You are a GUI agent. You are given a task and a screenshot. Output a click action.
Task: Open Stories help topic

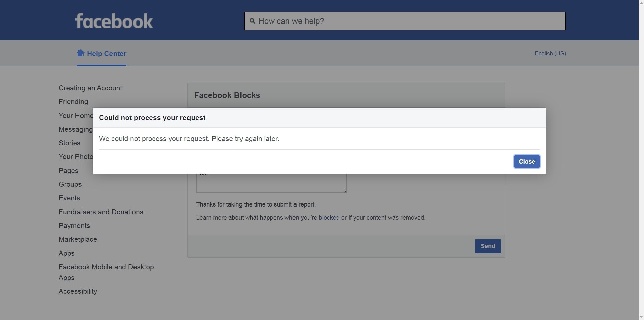(x=69, y=143)
